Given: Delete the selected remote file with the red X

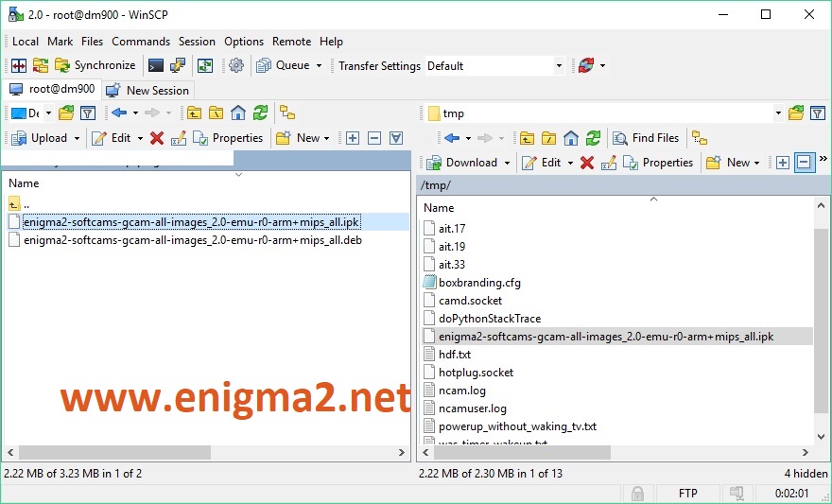Looking at the screenshot, I should pyautogui.click(x=587, y=163).
